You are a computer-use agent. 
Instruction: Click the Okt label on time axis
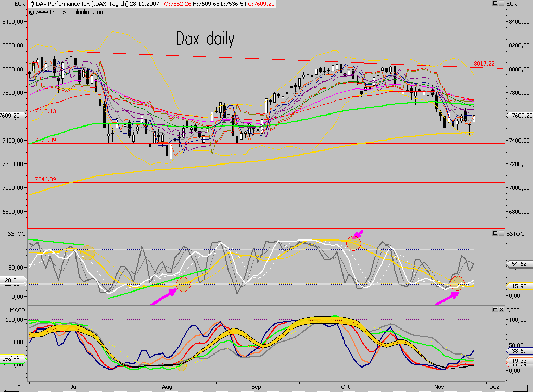pyautogui.click(x=346, y=387)
